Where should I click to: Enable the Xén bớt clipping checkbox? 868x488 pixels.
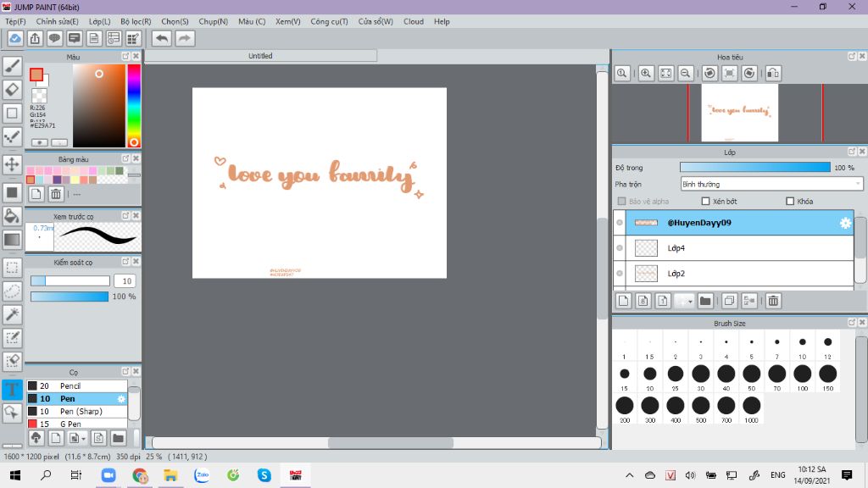pyautogui.click(x=705, y=202)
